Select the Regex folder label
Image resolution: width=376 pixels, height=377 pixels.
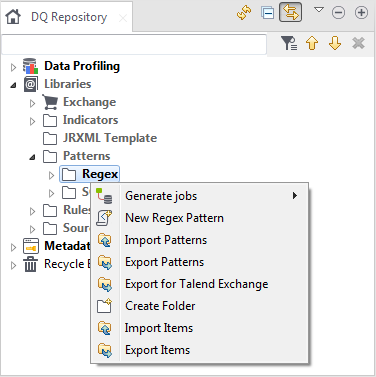(100, 174)
